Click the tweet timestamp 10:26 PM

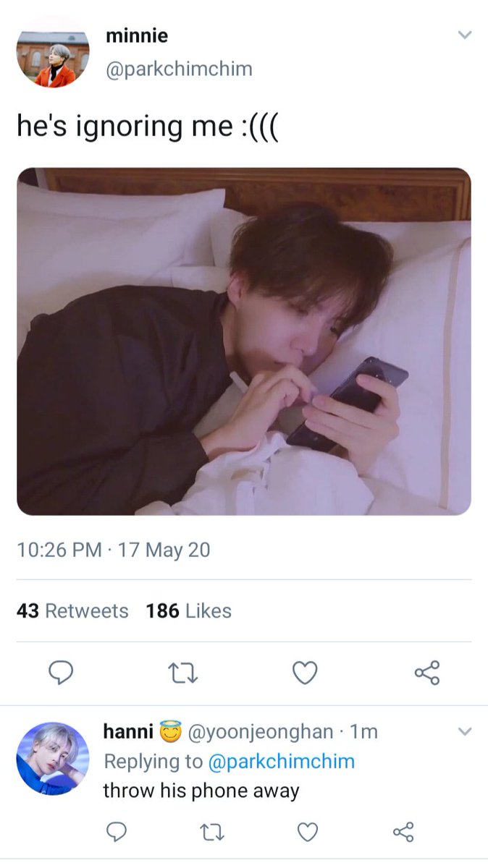[x=59, y=550]
